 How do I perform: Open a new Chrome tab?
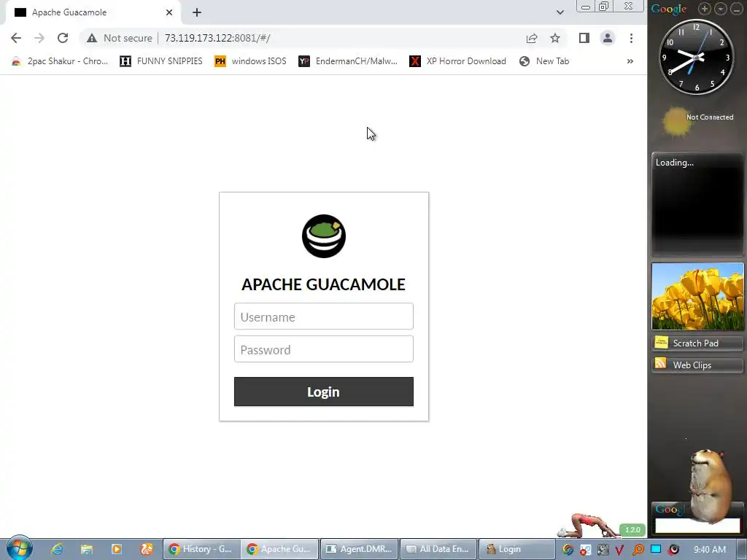197,12
